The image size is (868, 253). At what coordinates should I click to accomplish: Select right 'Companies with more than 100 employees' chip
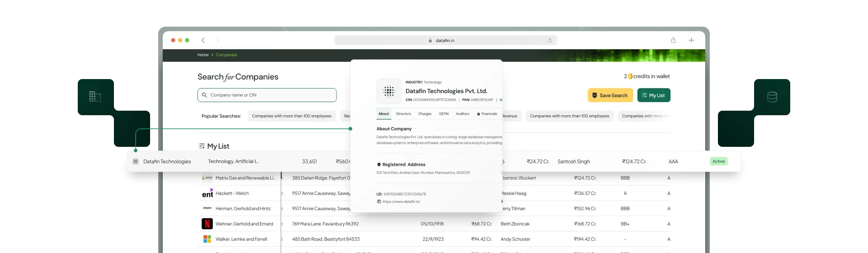570,116
